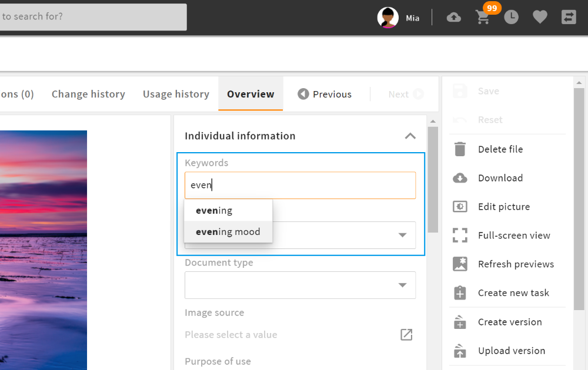Open the dropdown below Keywords field

(x=403, y=235)
